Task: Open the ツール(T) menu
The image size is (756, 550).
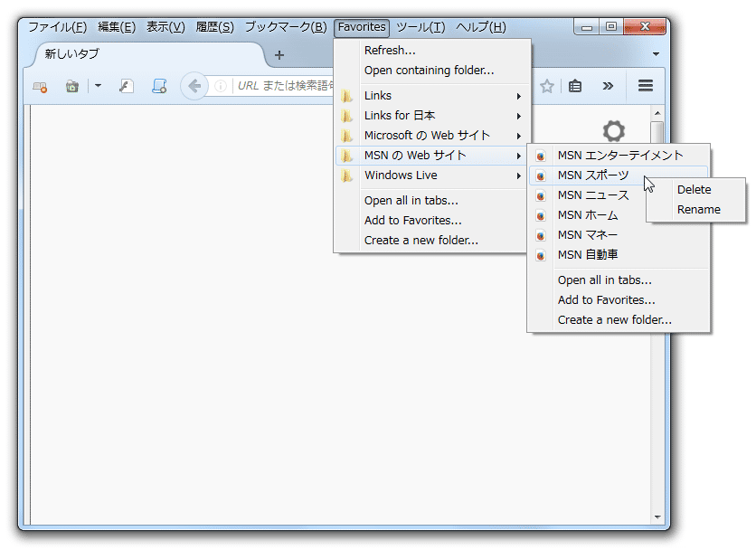Action: click(x=421, y=27)
